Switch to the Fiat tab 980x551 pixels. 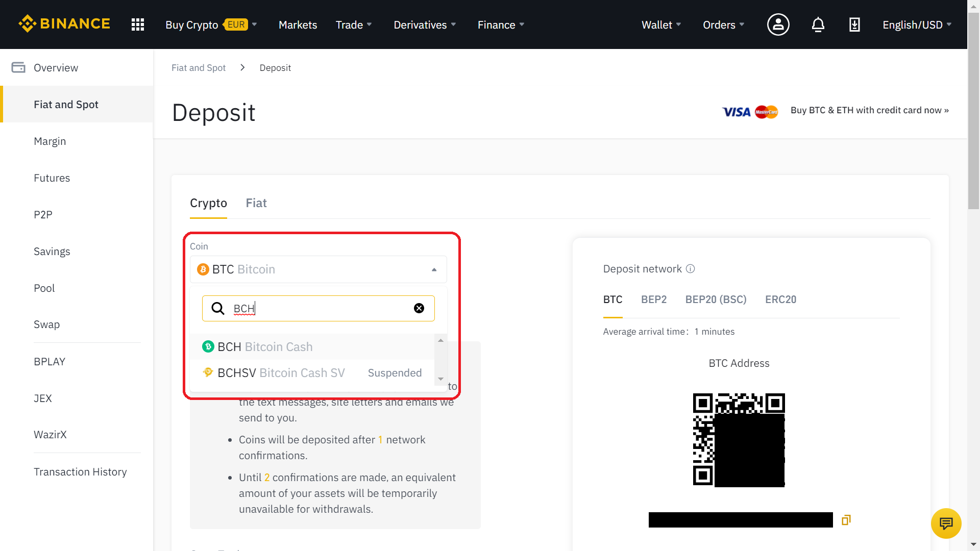[x=256, y=203]
